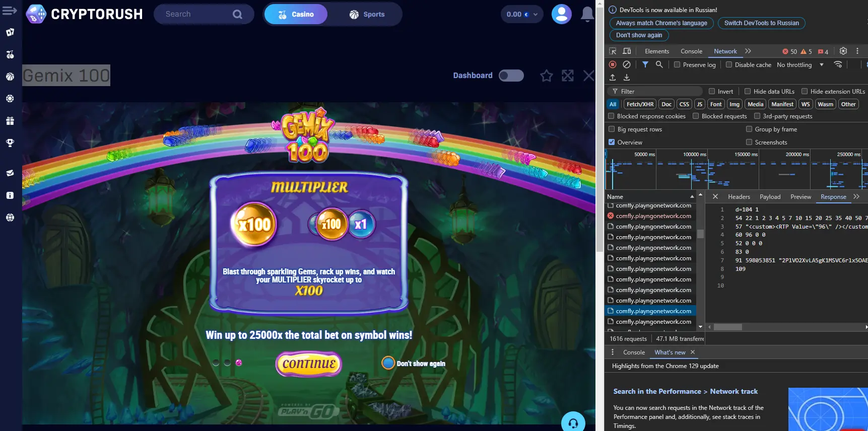Open network search magnifier in DevTools

[x=659, y=64]
